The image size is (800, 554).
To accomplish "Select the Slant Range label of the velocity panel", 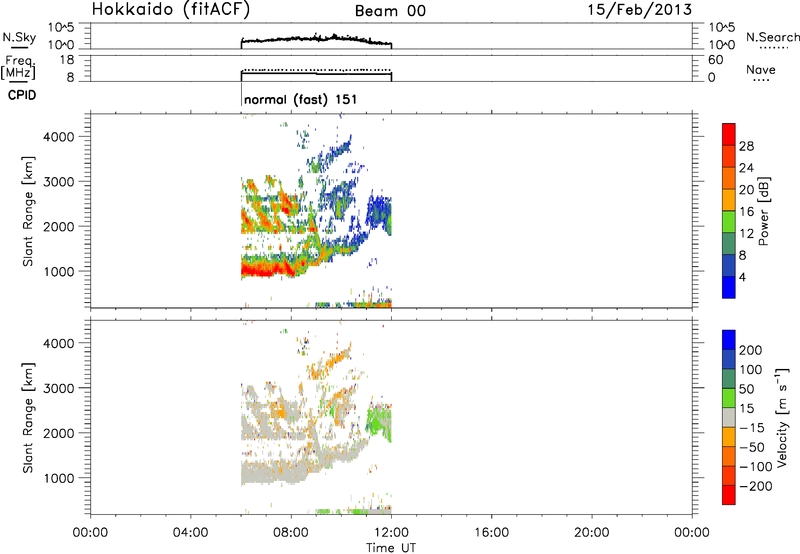I will click(x=28, y=418).
